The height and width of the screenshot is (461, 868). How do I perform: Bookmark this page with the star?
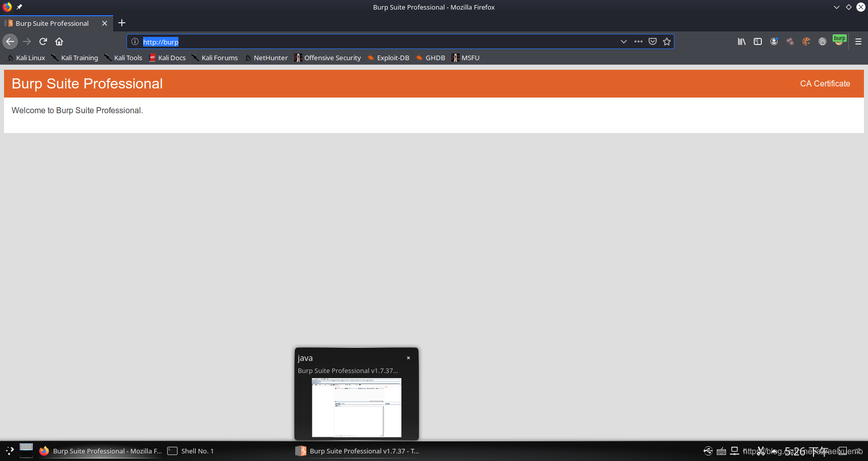point(667,41)
